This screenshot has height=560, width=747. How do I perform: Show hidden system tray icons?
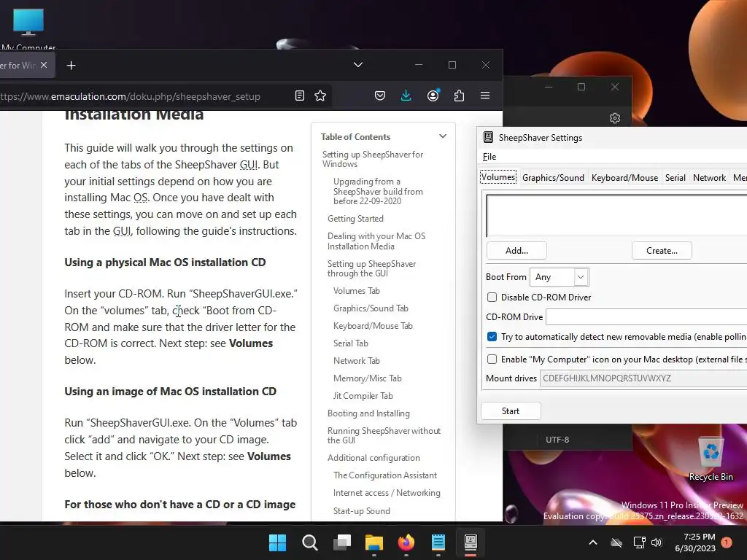click(593, 542)
